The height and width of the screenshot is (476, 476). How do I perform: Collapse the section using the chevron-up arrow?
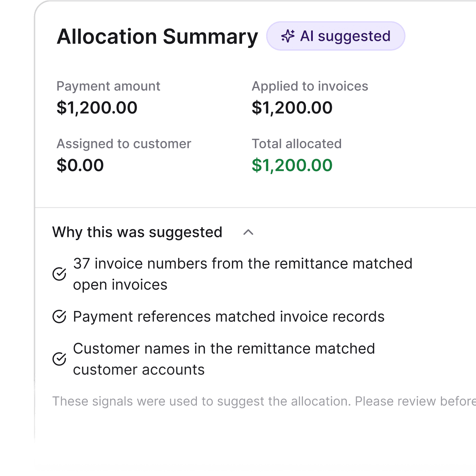tap(249, 233)
